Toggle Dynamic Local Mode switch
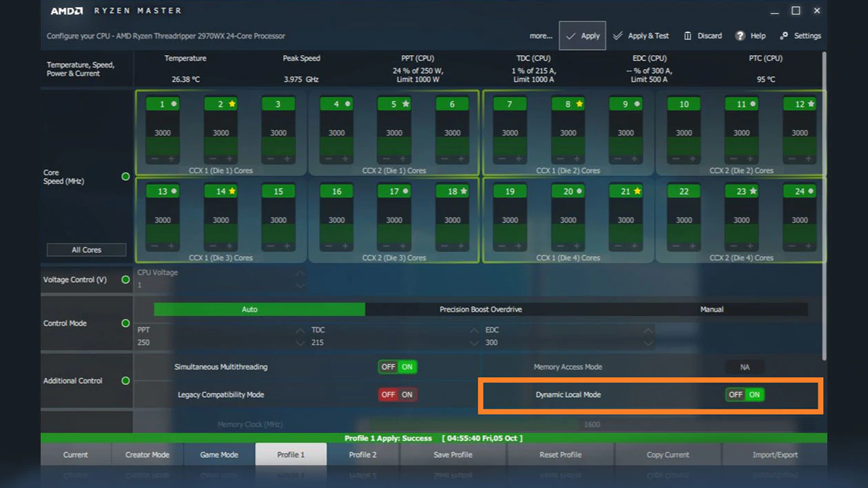This screenshot has height=488, width=868. [x=745, y=394]
